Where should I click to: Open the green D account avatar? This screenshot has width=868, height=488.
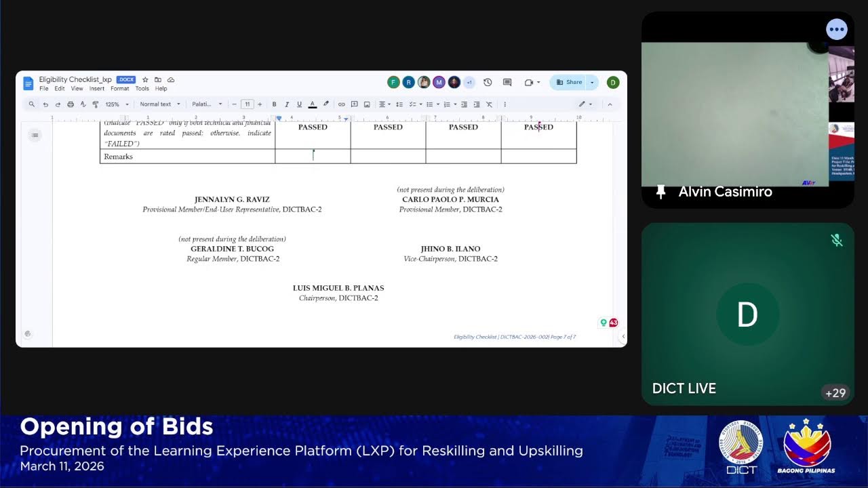pyautogui.click(x=613, y=82)
